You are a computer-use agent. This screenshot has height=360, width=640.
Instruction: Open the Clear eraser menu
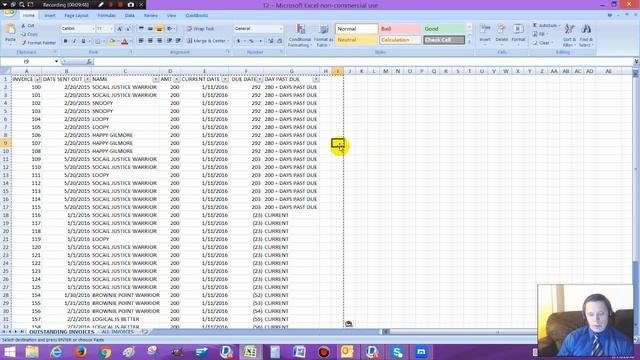(542, 42)
